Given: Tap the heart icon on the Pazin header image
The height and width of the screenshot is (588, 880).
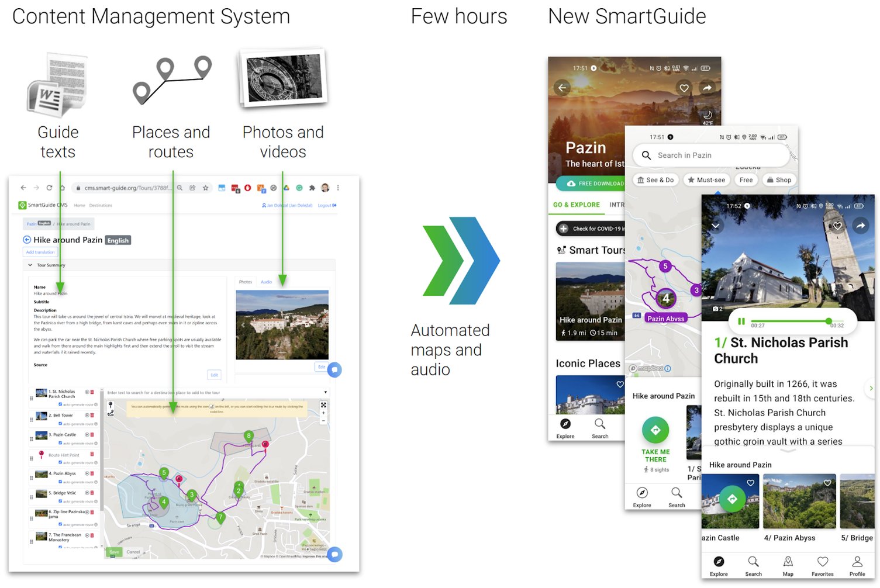Looking at the screenshot, I should pos(684,87).
